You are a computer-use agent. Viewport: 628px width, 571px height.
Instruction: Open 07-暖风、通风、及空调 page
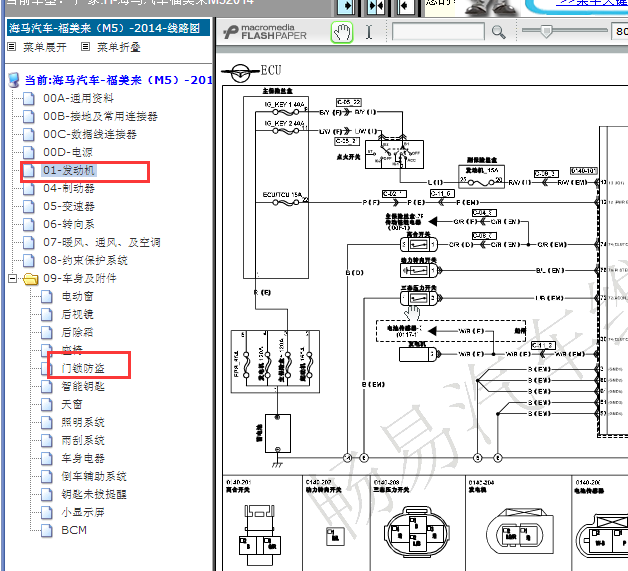(x=102, y=242)
